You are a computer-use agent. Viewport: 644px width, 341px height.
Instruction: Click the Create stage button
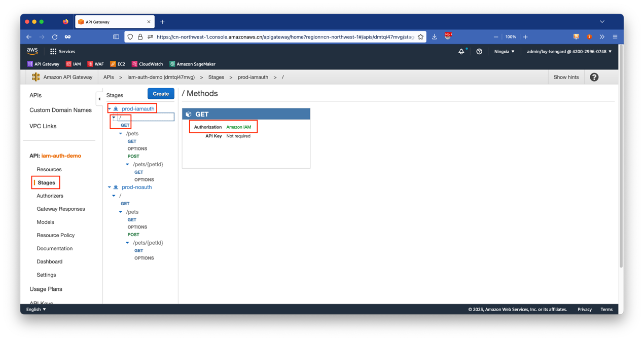pos(161,94)
